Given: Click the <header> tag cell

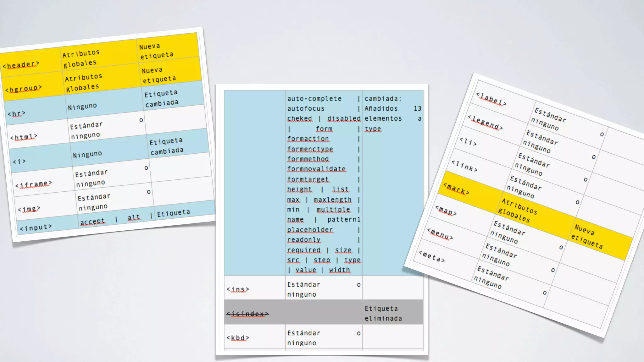Looking at the screenshot, I should click(21, 65).
